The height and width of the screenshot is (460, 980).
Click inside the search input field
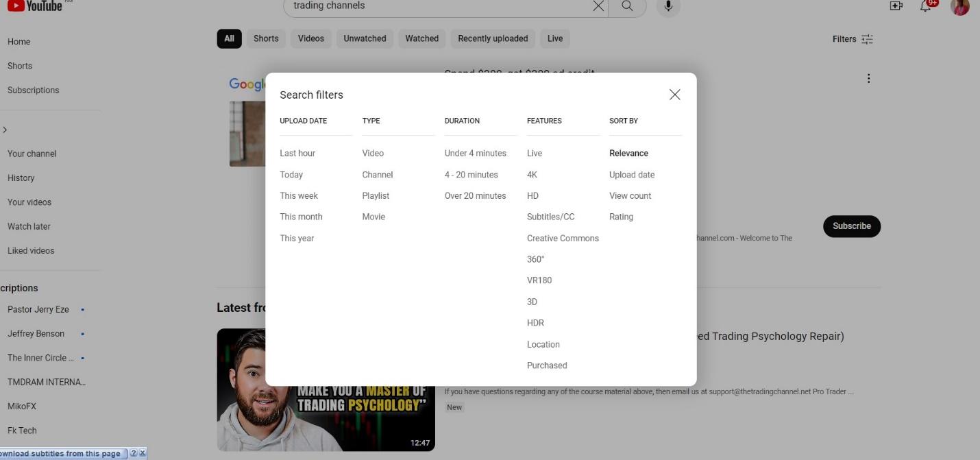pos(439,5)
